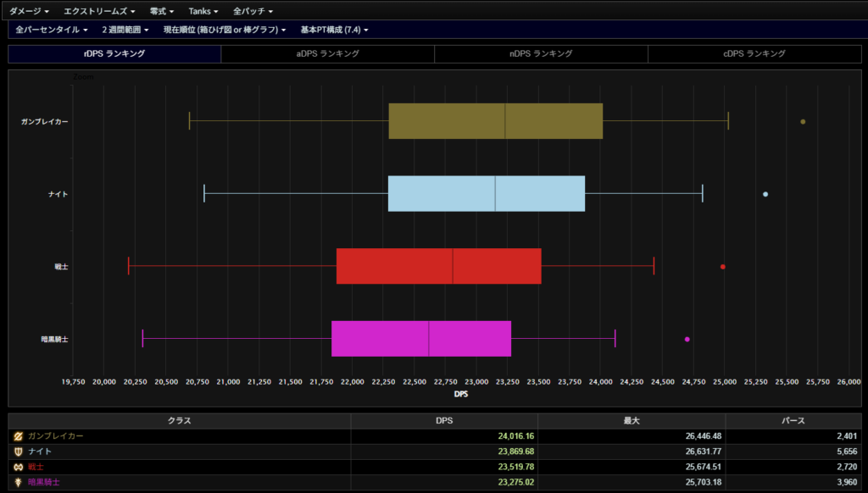The image size is (868, 493).
Task: Select the cDPS ランキング tab
Action: pyautogui.click(x=754, y=53)
